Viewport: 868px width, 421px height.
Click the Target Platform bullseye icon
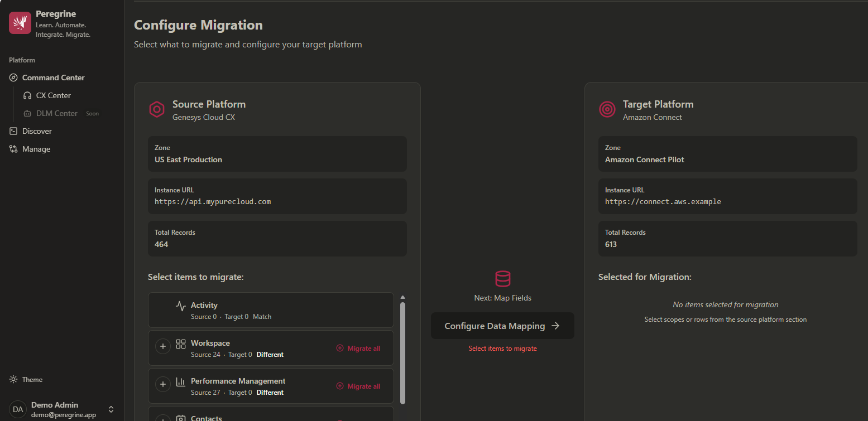click(x=607, y=109)
